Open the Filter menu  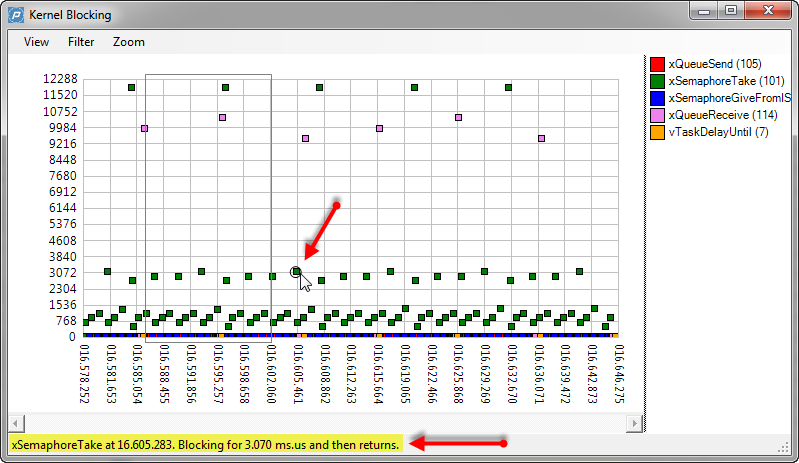click(x=81, y=42)
